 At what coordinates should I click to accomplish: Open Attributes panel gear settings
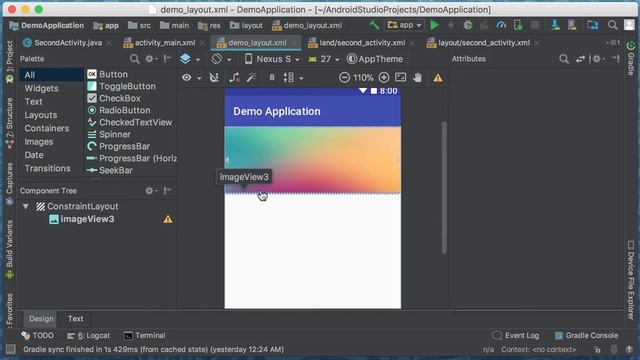[x=597, y=59]
